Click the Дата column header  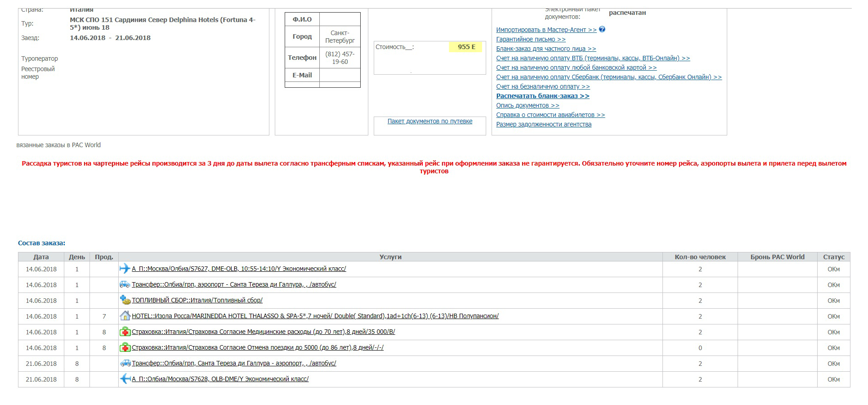tap(41, 257)
